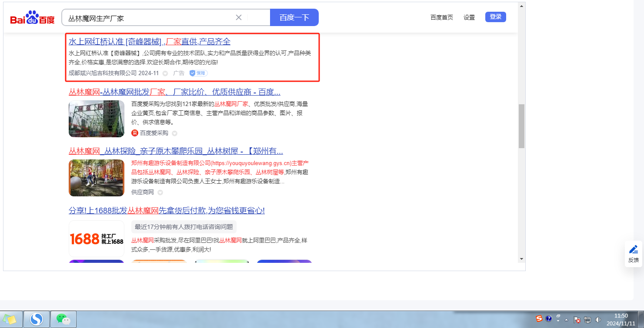The width and height of the screenshot is (644, 328).
Task: Click the 百度爱采购 source name
Action: click(x=154, y=133)
